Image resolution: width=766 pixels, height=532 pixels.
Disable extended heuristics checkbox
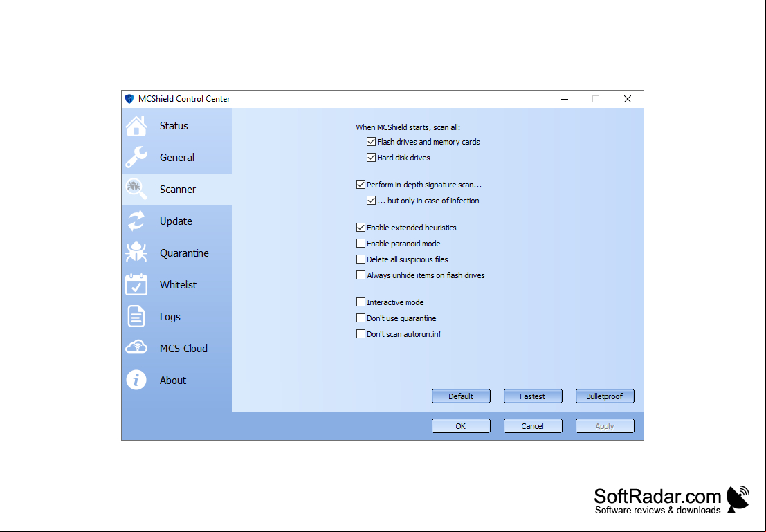coord(361,227)
